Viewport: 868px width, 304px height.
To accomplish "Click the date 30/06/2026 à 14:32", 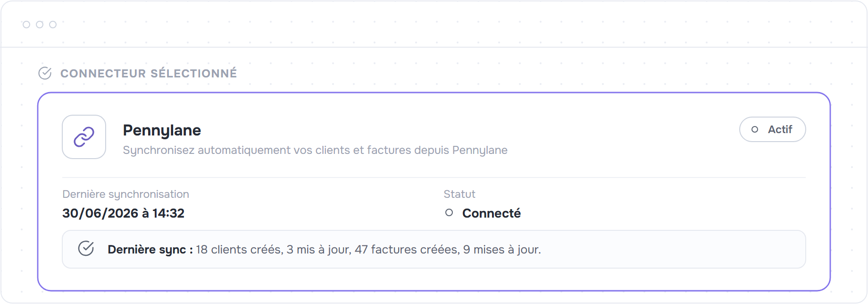I will click(123, 213).
